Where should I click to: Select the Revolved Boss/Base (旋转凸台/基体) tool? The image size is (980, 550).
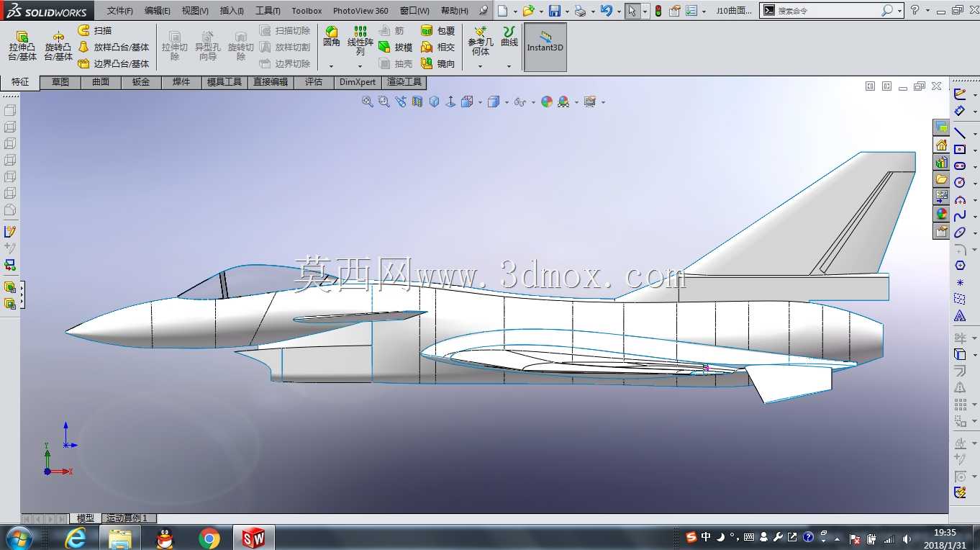(x=58, y=45)
